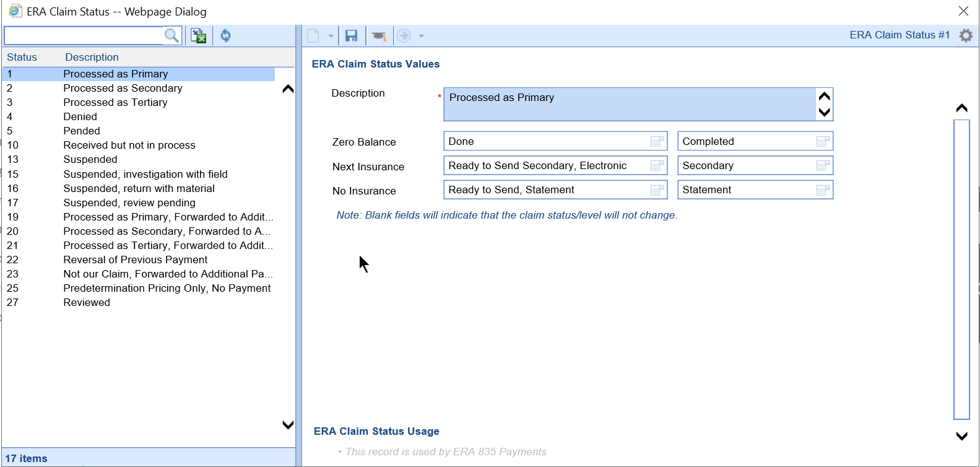Image resolution: width=980 pixels, height=467 pixels.
Task: Click the 'ERA Claim Status #1' title
Action: pyautogui.click(x=900, y=35)
